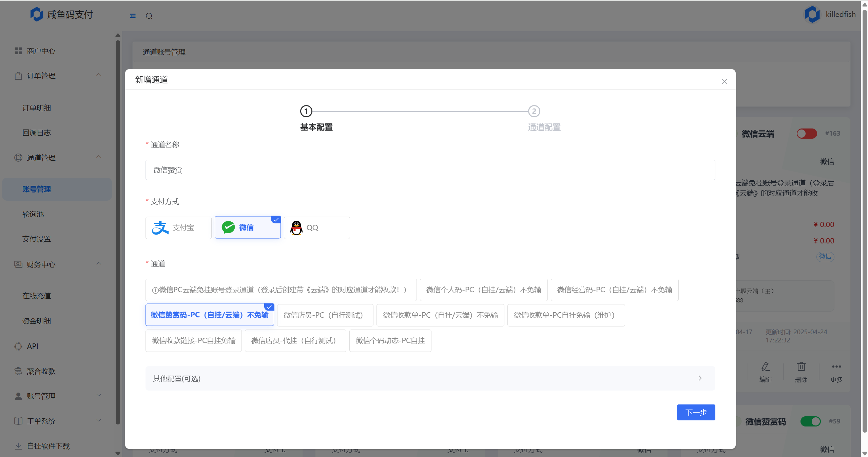The width and height of the screenshot is (868, 457).
Task: Select QQ payment method
Action: (x=317, y=227)
